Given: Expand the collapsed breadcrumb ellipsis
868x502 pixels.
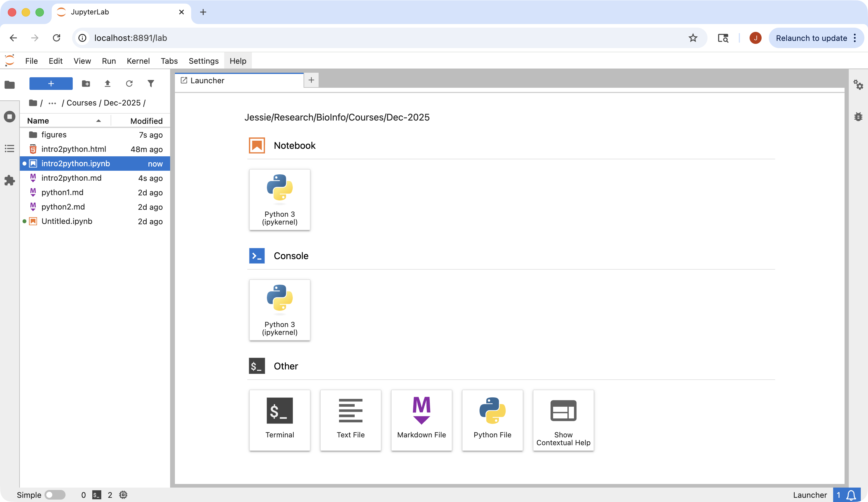Looking at the screenshot, I should click(52, 103).
